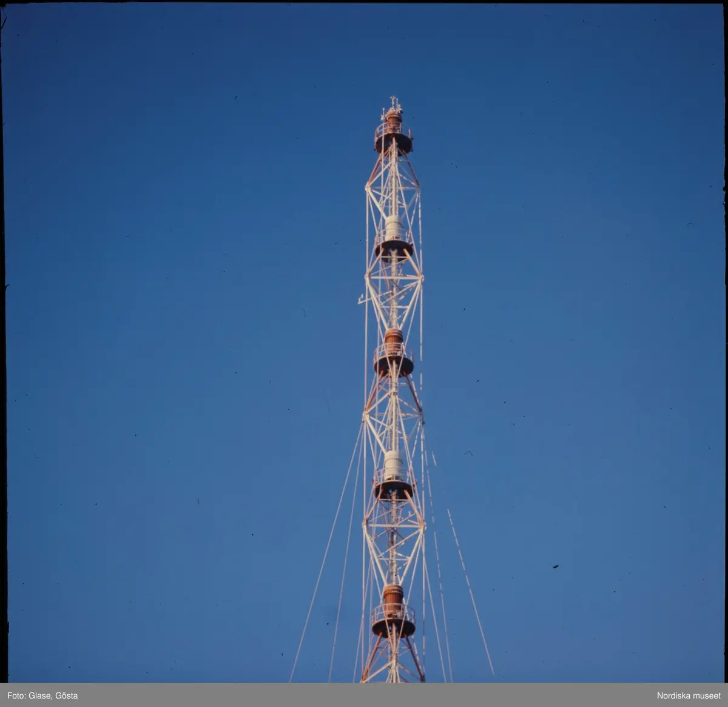Click the middle orange cylinder on mast
The height and width of the screenshot is (707, 728).
pyautogui.click(x=394, y=338)
